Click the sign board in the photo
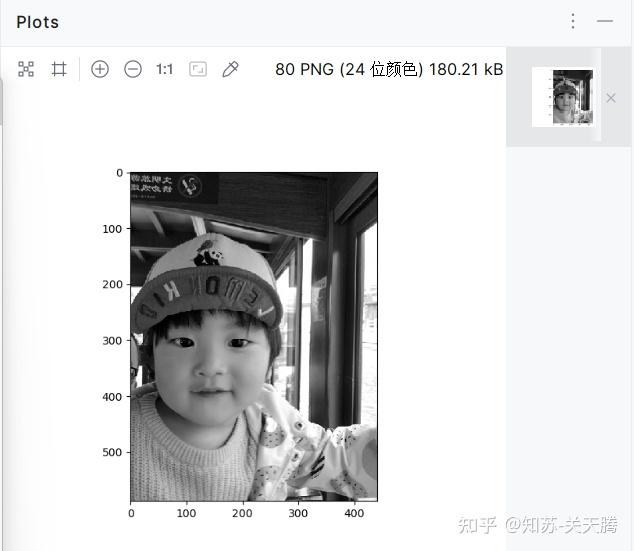This screenshot has width=634, height=551. coord(174,188)
